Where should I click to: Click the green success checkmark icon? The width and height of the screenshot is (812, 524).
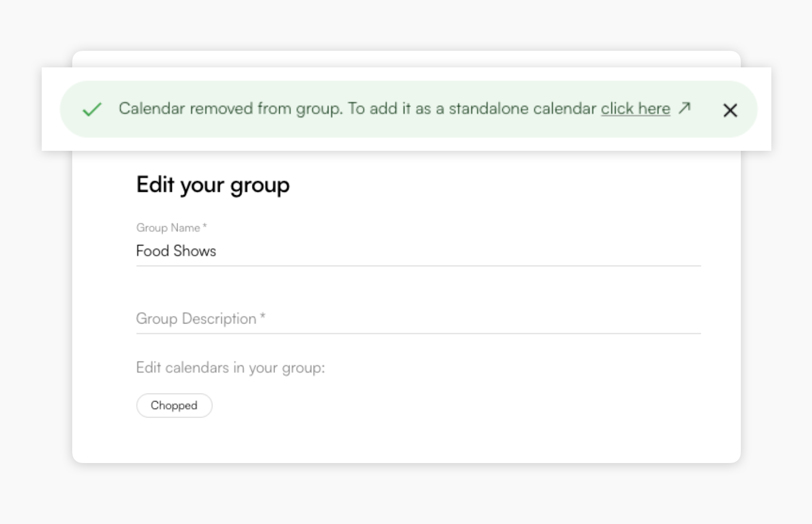coord(92,110)
